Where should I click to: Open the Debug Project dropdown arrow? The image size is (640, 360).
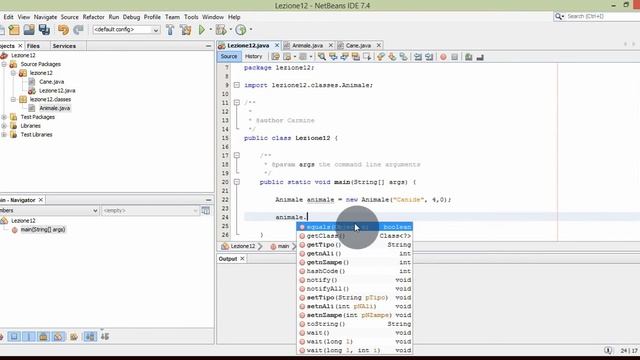click(x=231, y=29)
